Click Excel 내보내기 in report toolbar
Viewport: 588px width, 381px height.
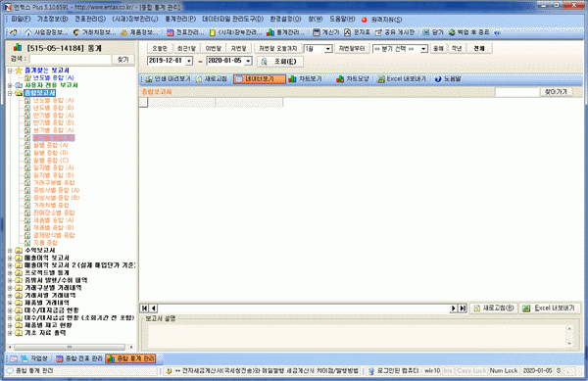402,79
